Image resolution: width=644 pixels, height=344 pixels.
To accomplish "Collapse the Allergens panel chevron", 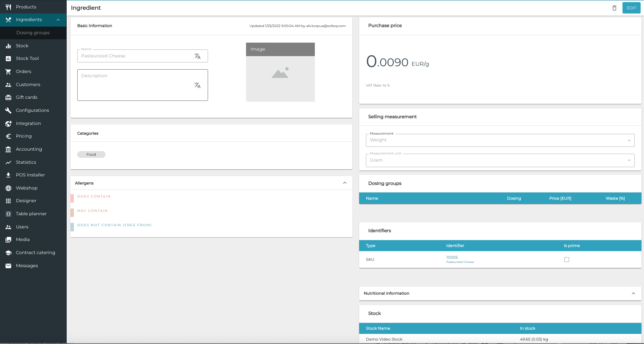I will (x=344, y=183).
